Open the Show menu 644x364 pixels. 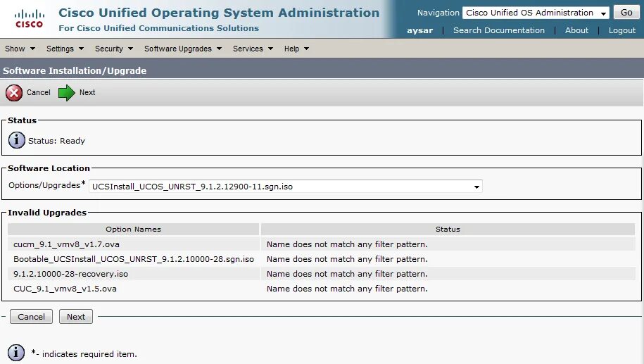20,49
